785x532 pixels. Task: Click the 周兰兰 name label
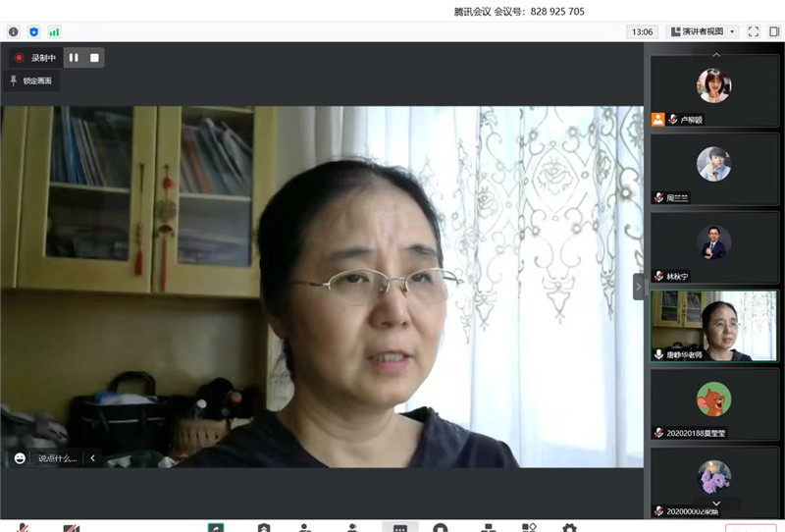coord(677,198)
